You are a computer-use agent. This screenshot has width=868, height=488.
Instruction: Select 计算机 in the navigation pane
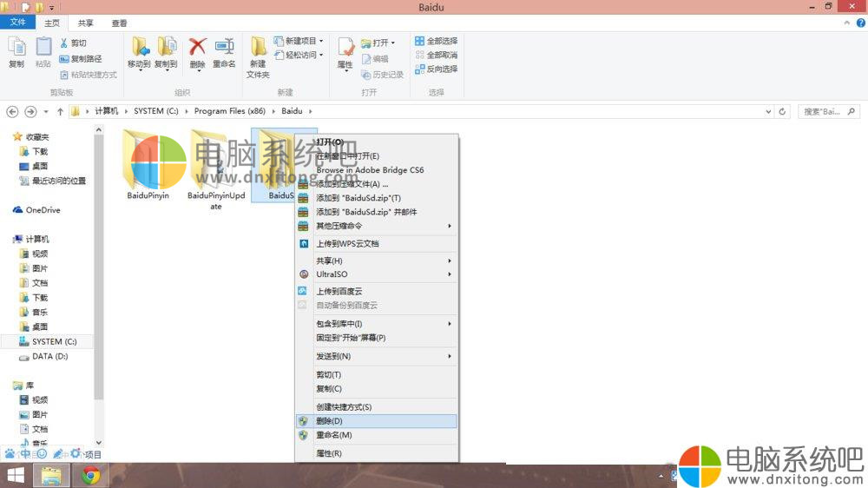[31, 240]
